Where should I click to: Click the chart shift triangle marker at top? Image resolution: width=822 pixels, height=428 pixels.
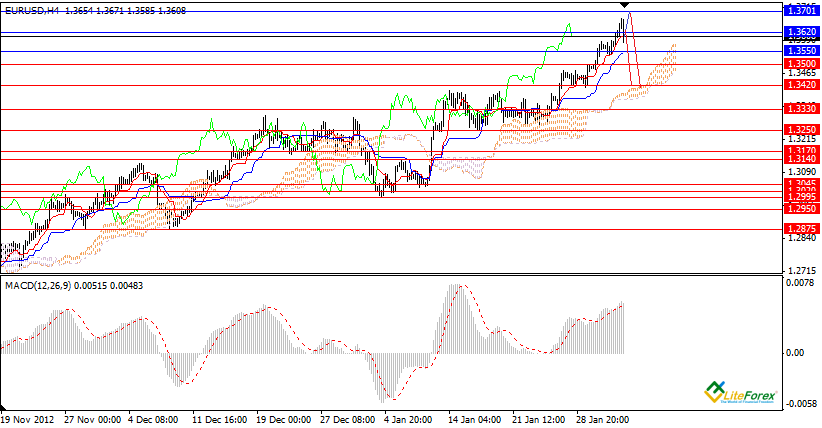[624, 5]
